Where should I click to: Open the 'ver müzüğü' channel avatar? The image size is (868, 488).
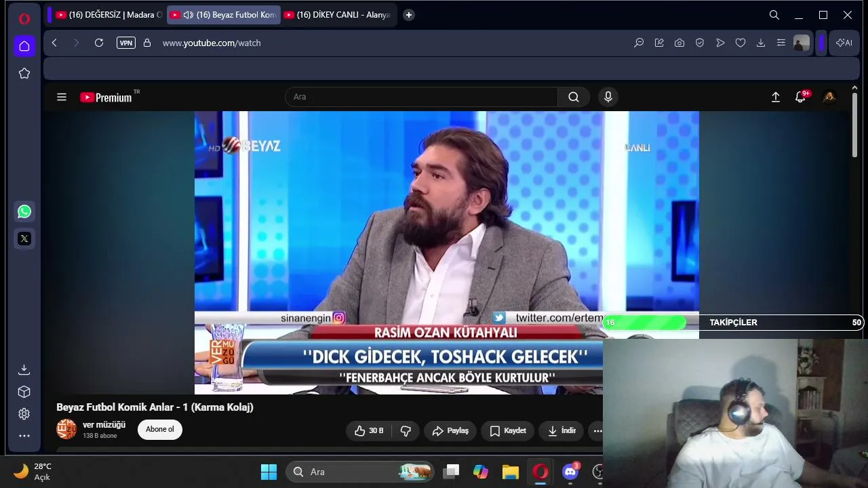point(66,429)
